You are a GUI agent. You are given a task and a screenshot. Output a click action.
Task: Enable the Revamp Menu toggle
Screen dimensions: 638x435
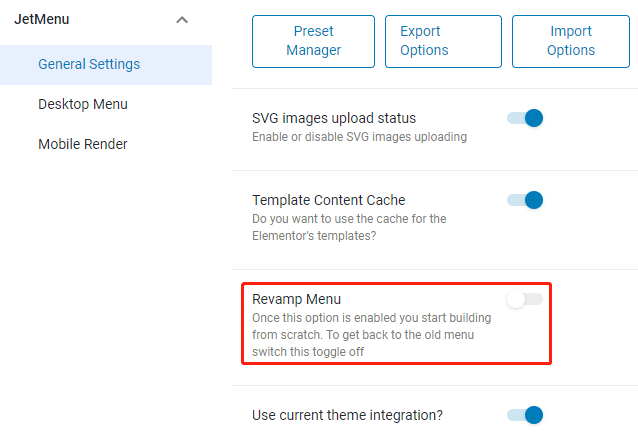(x=525, y=299)
